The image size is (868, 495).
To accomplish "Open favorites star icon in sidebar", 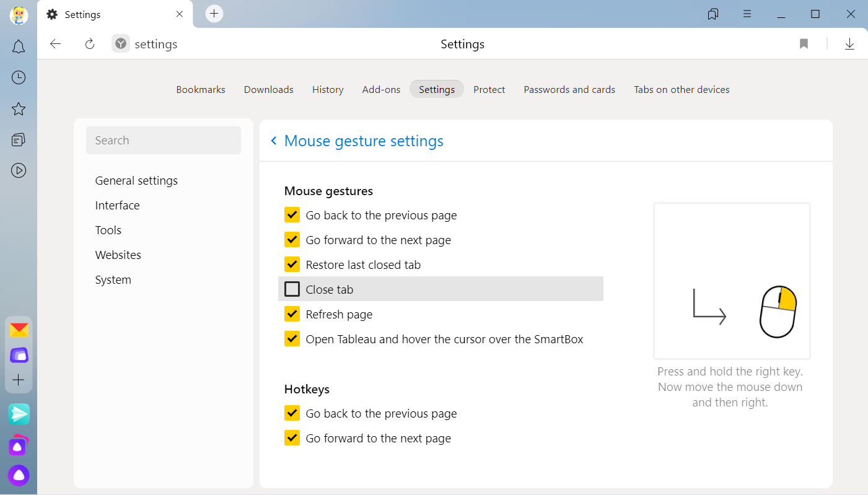I will point(19,109).
